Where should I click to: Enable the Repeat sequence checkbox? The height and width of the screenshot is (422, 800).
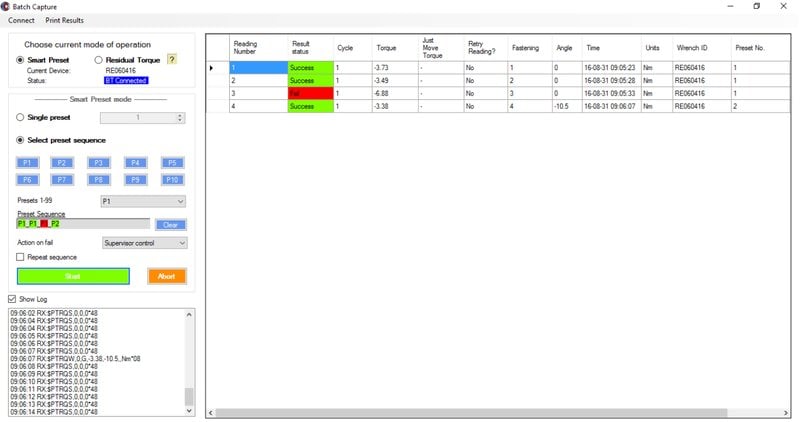tap(22, 257)
